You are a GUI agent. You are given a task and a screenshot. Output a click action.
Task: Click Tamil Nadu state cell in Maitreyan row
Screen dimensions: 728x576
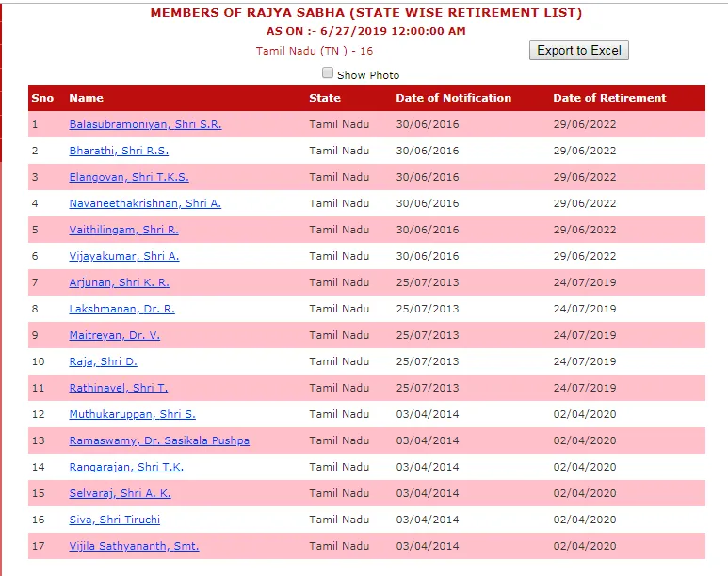[x=339, y=335]
